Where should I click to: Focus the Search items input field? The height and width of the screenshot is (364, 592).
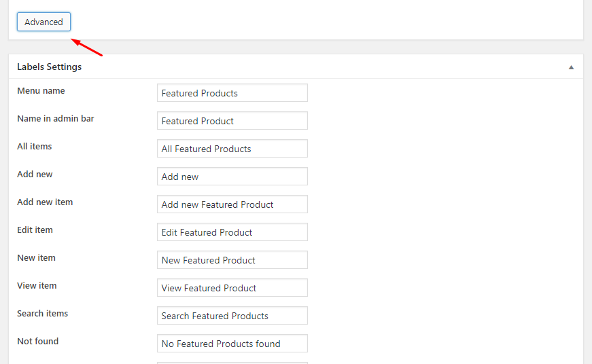point(232,316)
